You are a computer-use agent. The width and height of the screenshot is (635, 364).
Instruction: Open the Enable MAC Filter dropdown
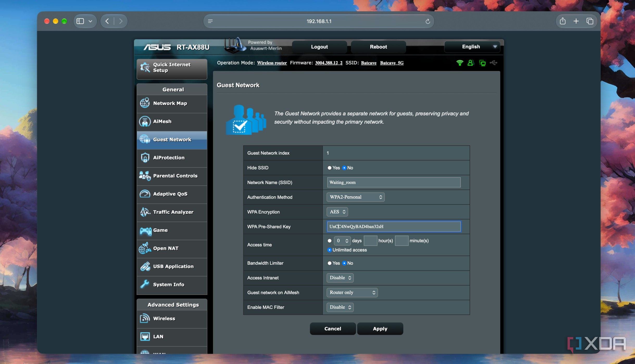click(x=340, y=307)
